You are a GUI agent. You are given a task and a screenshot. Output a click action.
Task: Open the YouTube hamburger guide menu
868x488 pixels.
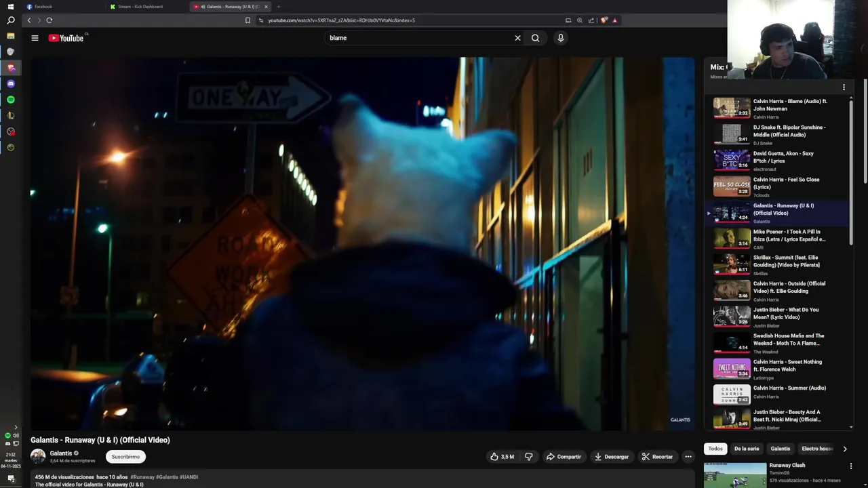(x=35, y=38)
